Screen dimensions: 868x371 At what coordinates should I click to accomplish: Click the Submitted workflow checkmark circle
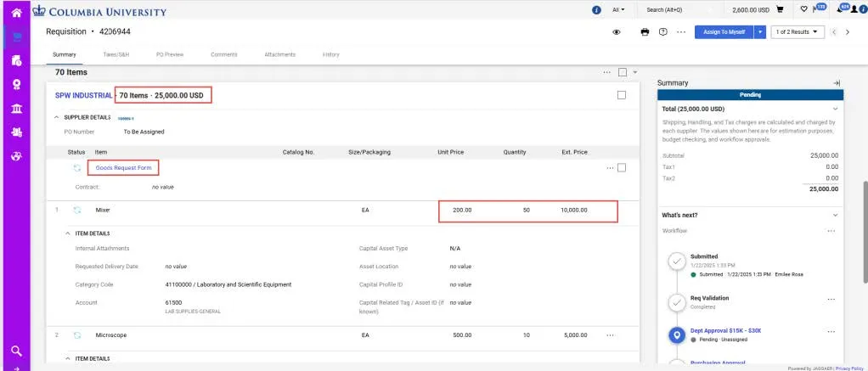pos(677,261)
